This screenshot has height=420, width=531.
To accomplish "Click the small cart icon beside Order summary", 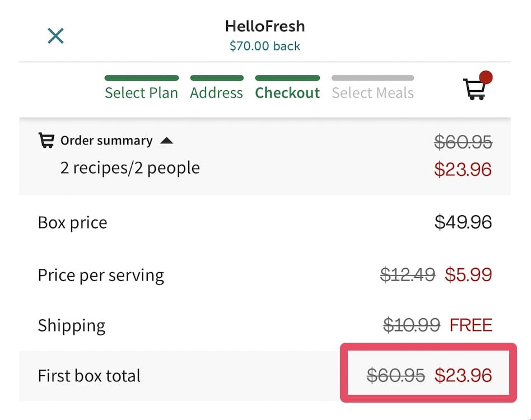I will [48, 141].
